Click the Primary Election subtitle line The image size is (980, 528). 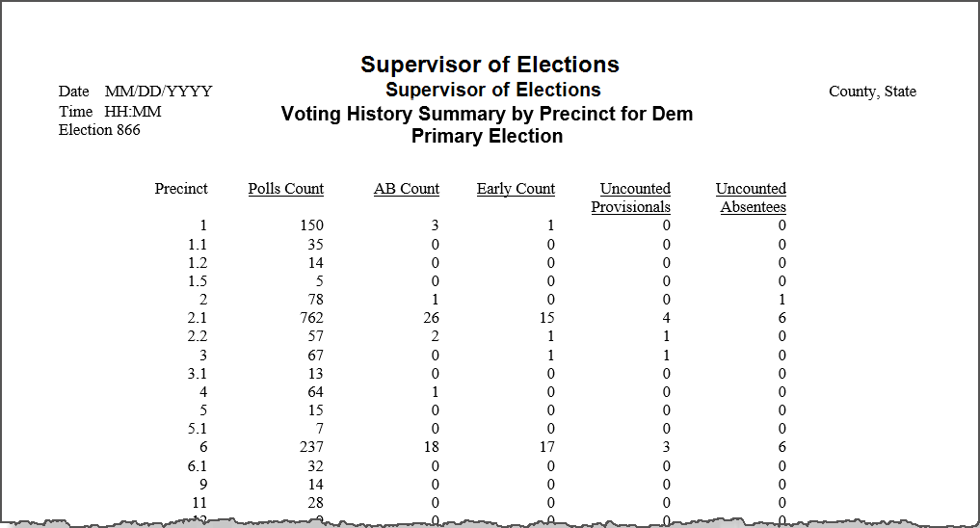[487, 136]
